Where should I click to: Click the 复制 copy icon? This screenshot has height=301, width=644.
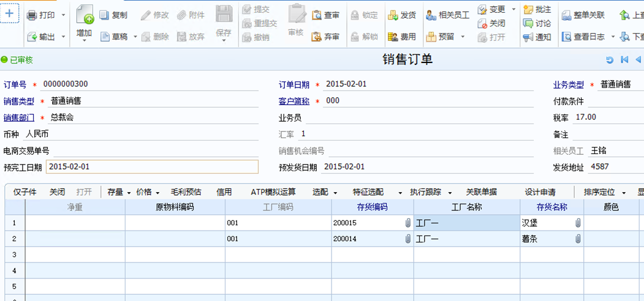point(104,15)
